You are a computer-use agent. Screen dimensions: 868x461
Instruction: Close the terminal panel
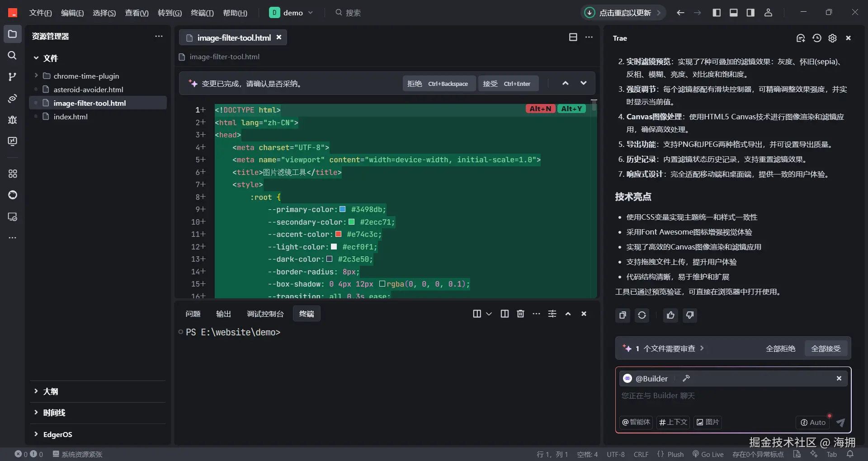(584, 314)
